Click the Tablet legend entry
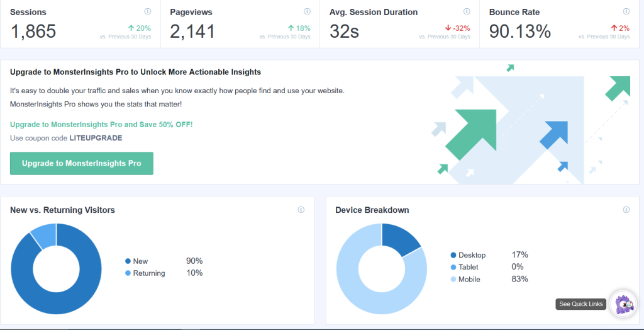The image size is (644, 330). [x=464, y=267]
